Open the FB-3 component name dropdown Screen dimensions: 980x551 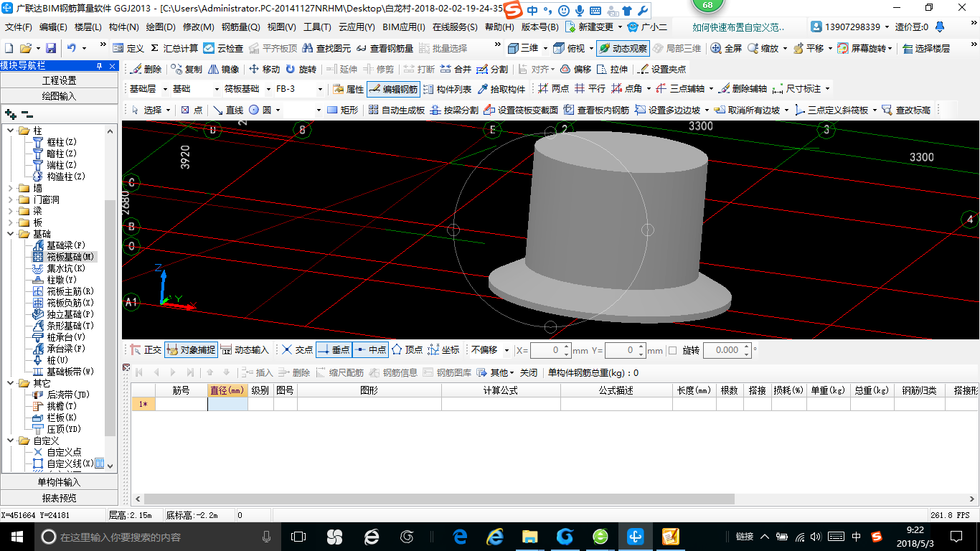coord(319,90)
